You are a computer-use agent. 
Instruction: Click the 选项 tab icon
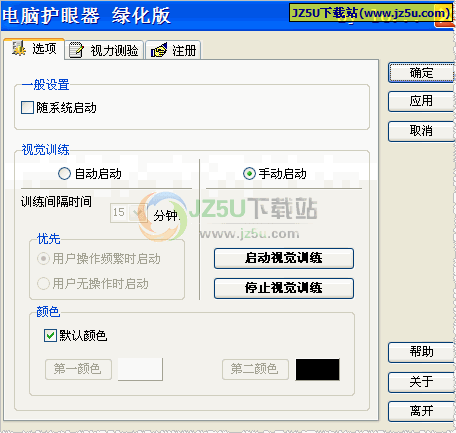pos(19,49)
